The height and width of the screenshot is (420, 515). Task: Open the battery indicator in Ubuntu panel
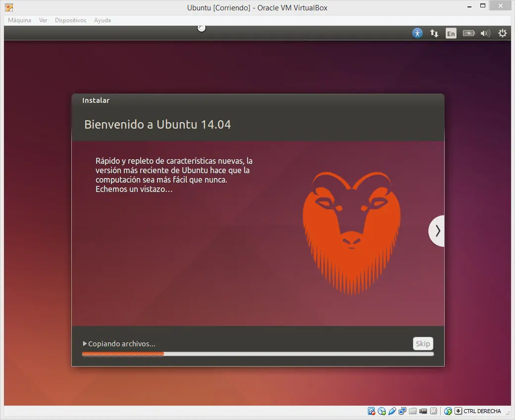(468, 33)
